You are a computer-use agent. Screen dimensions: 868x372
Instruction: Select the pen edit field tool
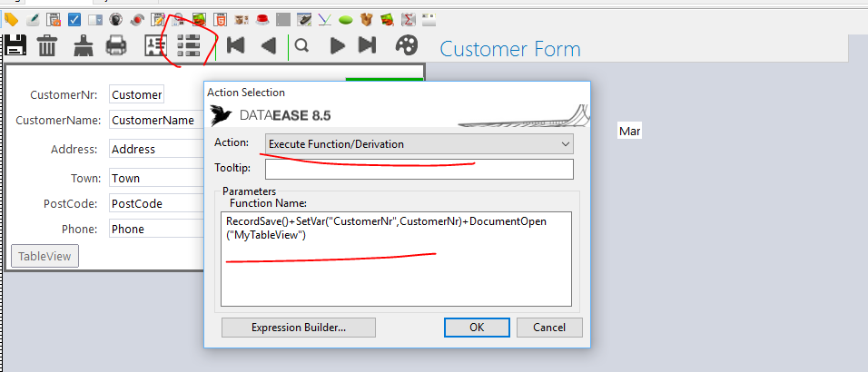pyautogui.click(x=33, y=21)
